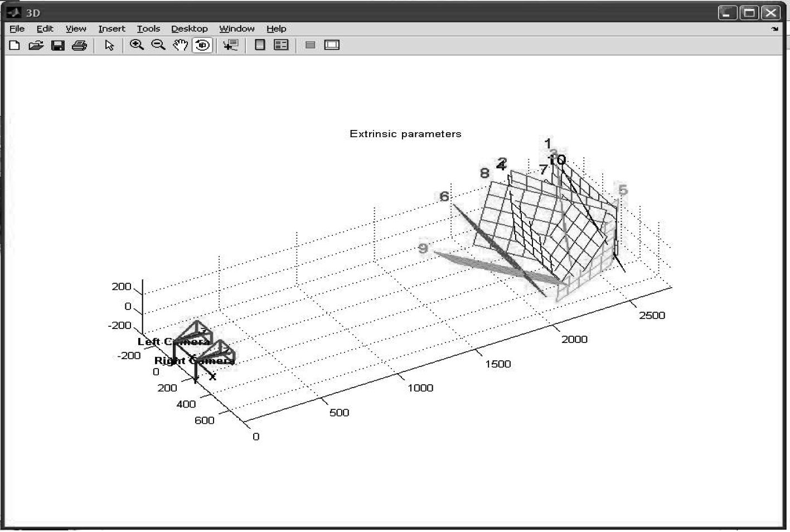Hide plot tools
Viewport: 790px width, 532px height.
tap(311, 45)
